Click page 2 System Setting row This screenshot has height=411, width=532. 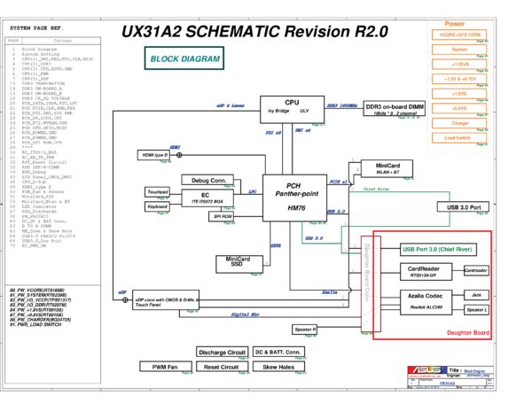(35, 54)
